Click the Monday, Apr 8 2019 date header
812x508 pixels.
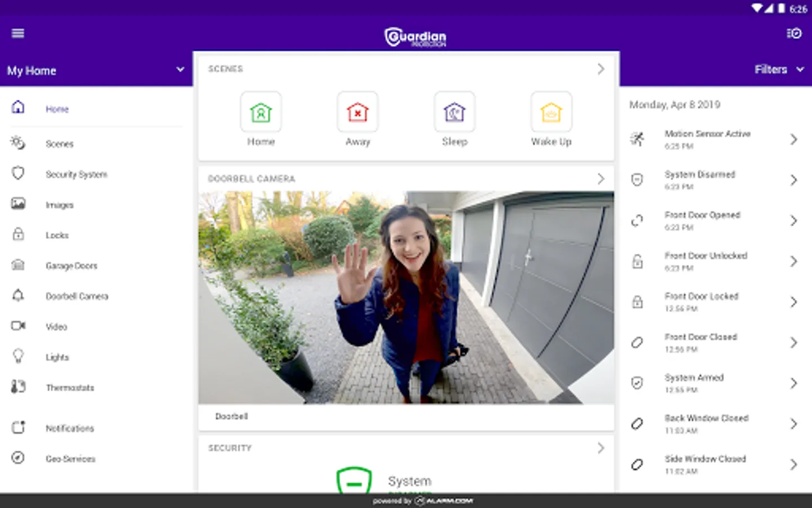674,105
